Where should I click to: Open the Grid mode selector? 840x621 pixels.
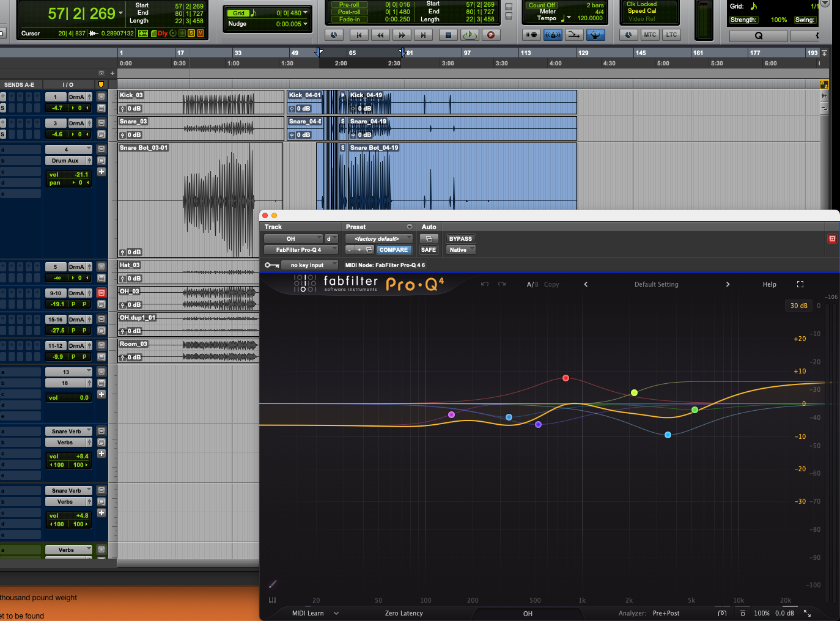[238, 13]
